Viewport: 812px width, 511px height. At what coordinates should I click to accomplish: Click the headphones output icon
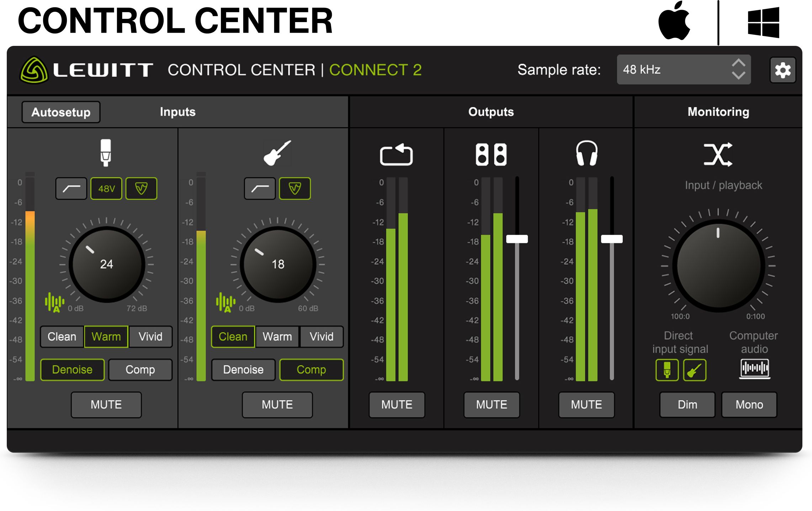pos(587,154)
